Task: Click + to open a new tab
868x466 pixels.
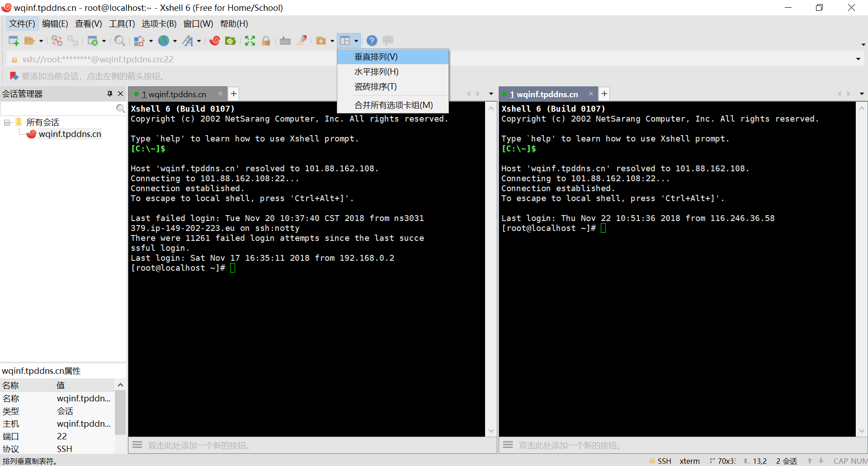Action: tap(233, 94)
